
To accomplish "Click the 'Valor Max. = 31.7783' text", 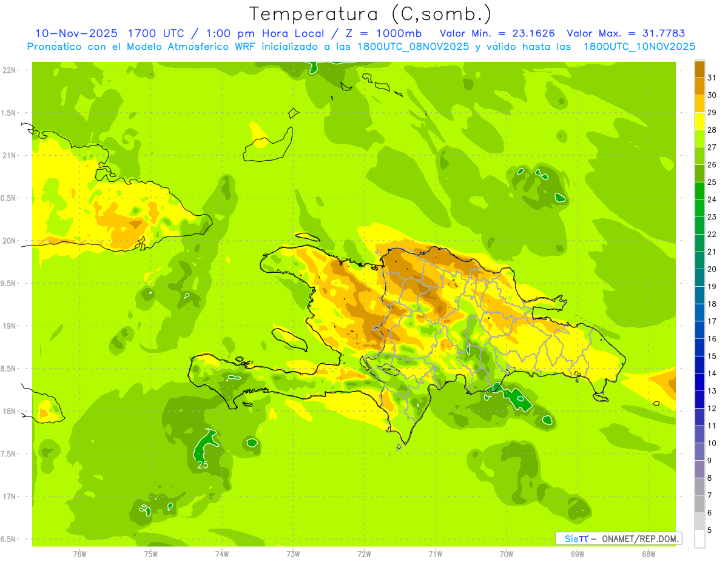I will tap(626, 33).
